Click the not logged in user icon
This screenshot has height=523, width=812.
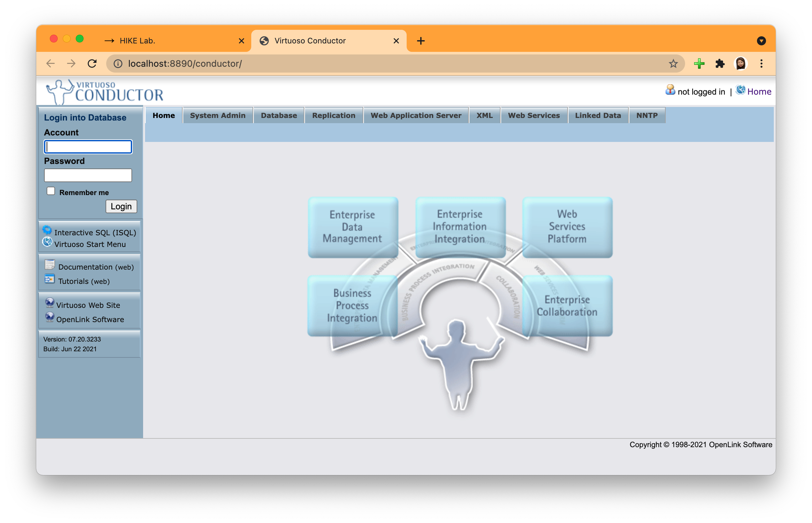670,90
